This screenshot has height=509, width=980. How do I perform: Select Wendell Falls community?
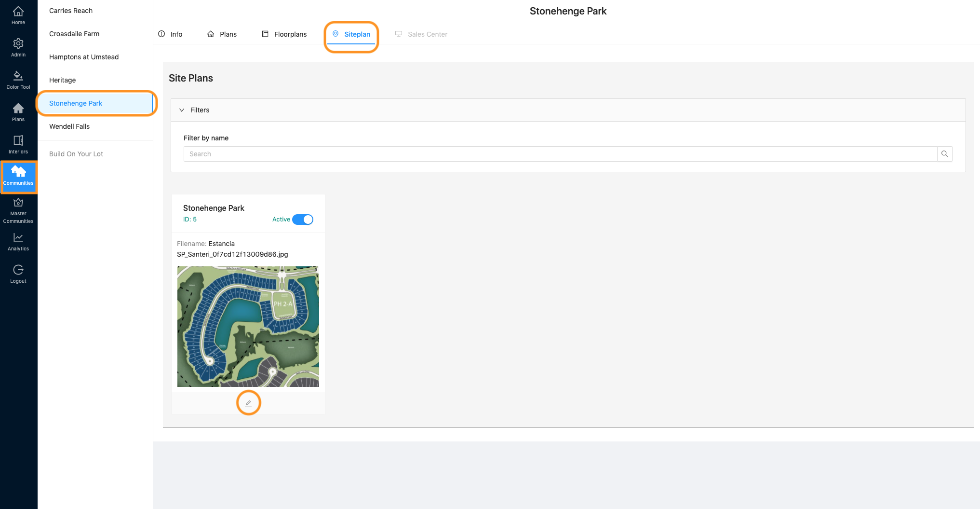coord(69,126)
